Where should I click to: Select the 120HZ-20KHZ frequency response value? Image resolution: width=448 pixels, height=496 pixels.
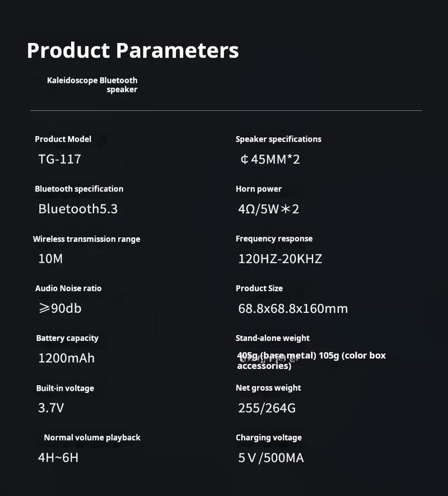click(x=280, y=259)
